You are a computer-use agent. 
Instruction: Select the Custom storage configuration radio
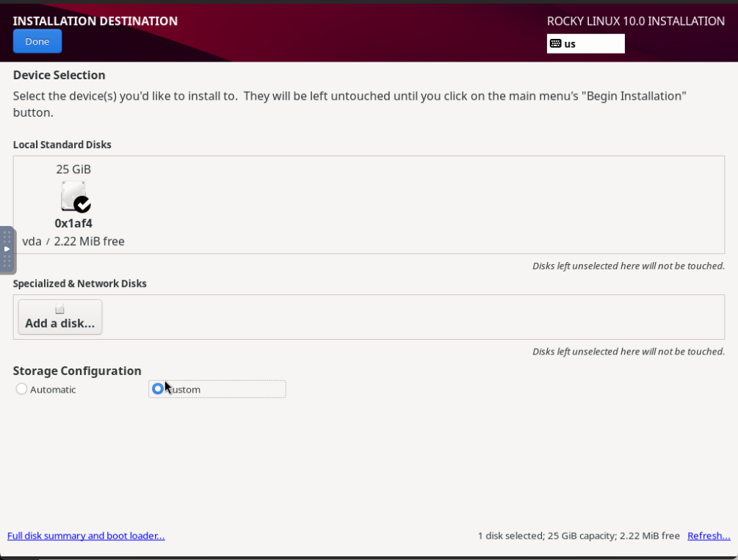pyautogui.click(x=158, y=389)
